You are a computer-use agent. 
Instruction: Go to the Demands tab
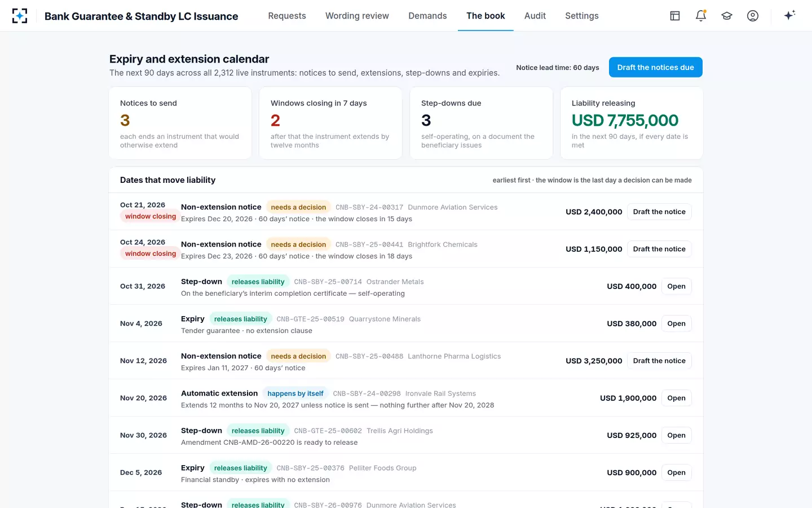pyautogui.click(x=427, y=16)
